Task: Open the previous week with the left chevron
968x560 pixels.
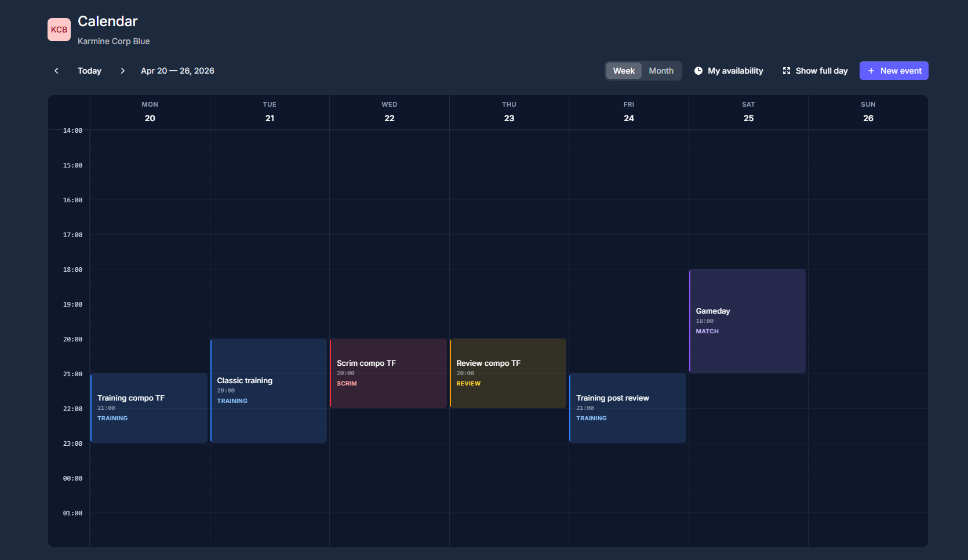Action: point(56,70)
